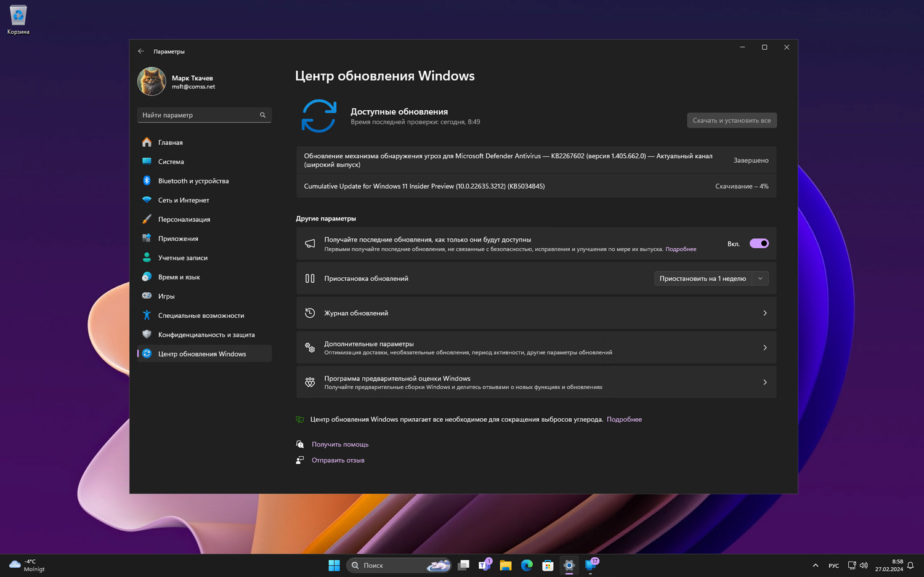Open the pause updates duration dropdown arrow
This screenshot has width=924, height=577.
(x=760, y=278)
